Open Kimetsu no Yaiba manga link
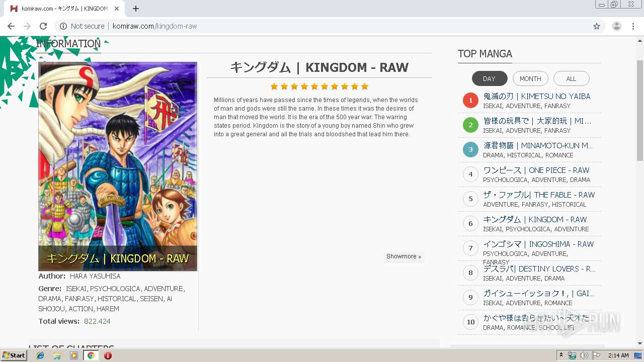Screen dimensions: 644x362 coord(537,96)
